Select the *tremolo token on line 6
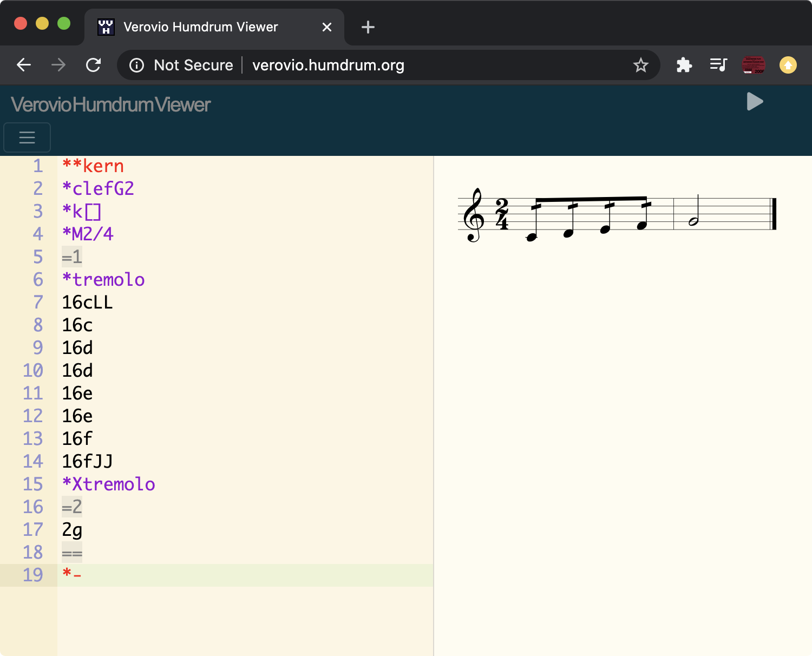Viewport: 812px width, 656px height. click(x=103, y=279)
